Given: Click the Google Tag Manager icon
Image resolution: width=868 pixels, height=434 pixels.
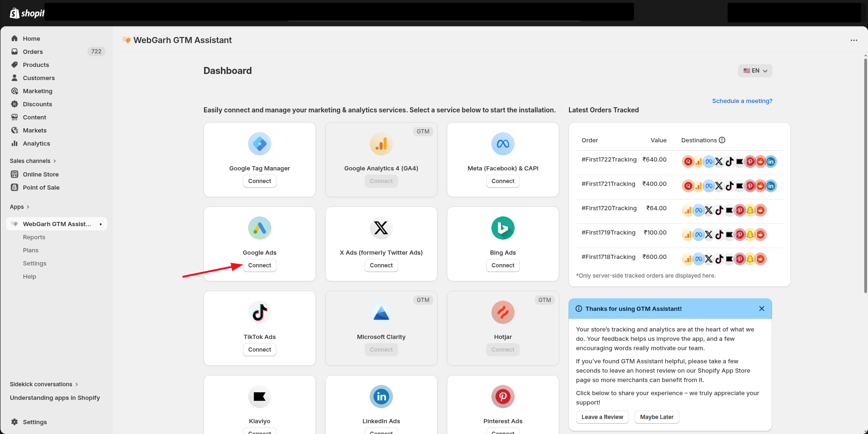Looking at the screenshot, I should click(x=260, y=144).
